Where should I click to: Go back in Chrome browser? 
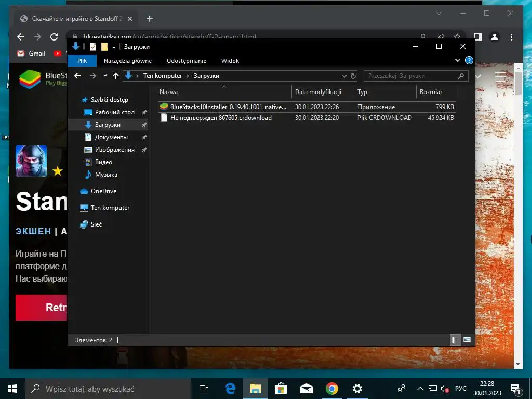(21, 37)
